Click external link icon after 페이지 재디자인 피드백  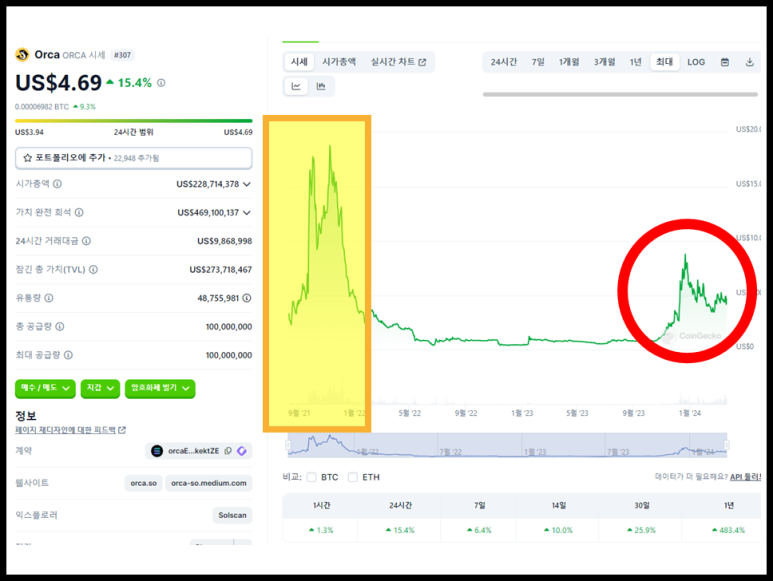[122, 430]
